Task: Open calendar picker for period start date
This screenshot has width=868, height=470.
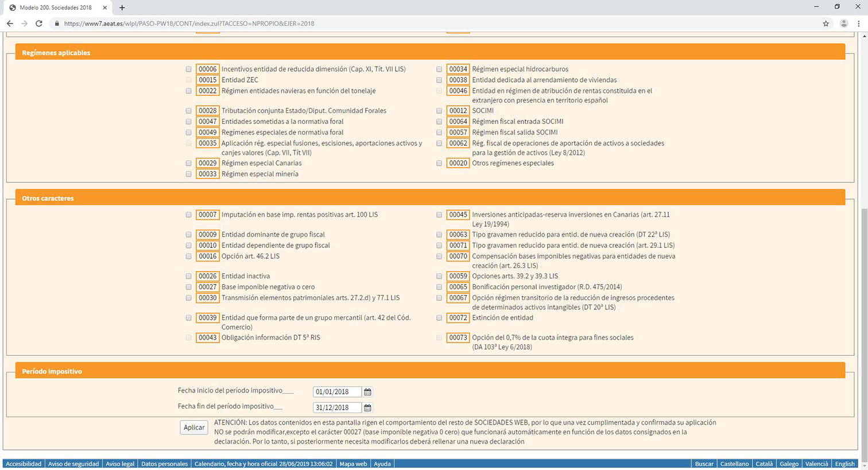Action: coord(367,392)
